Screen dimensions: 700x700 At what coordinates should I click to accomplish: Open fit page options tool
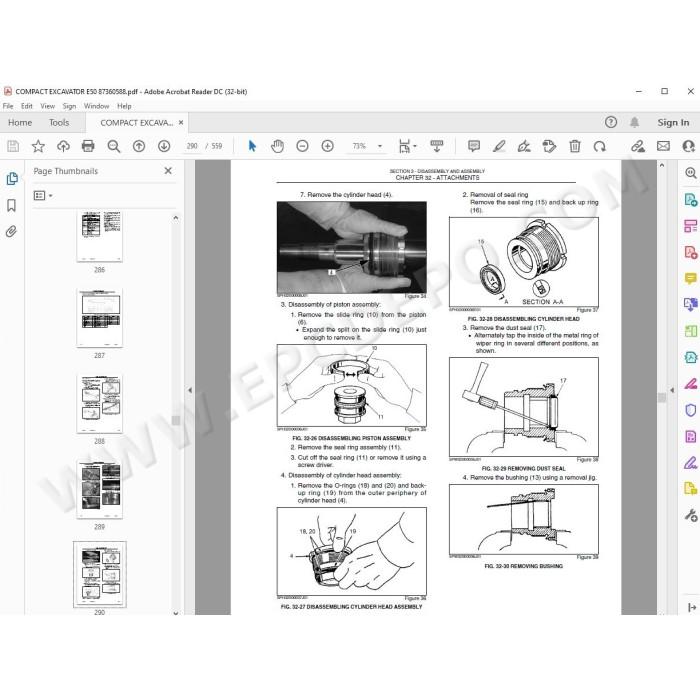point(407,146)
